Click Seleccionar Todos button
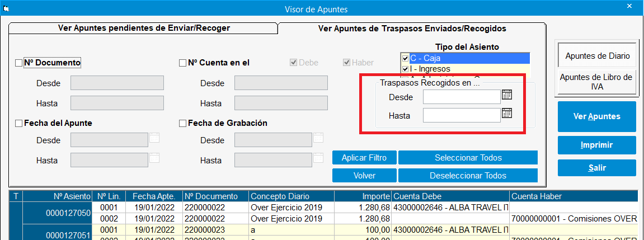Screen dimensions: 644x240 coord(468,157)
